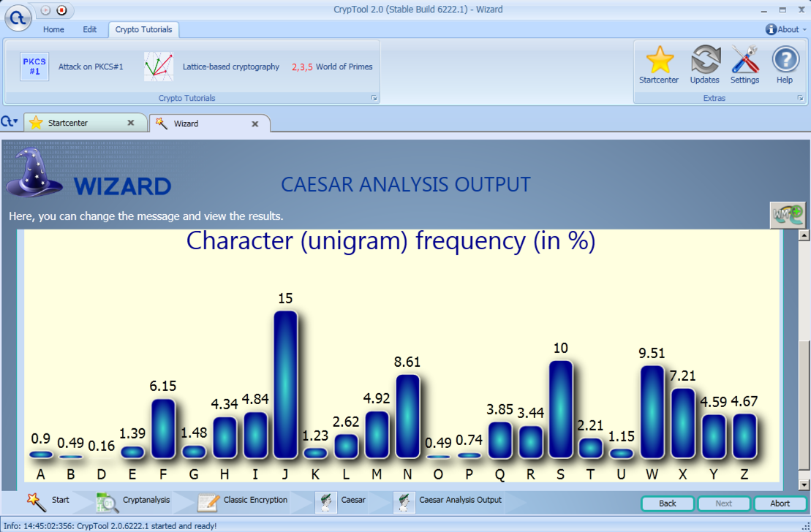The width and height of the screenshot is (811, 532).
Task: Check for Updates icon
Action: click(706, 59)
